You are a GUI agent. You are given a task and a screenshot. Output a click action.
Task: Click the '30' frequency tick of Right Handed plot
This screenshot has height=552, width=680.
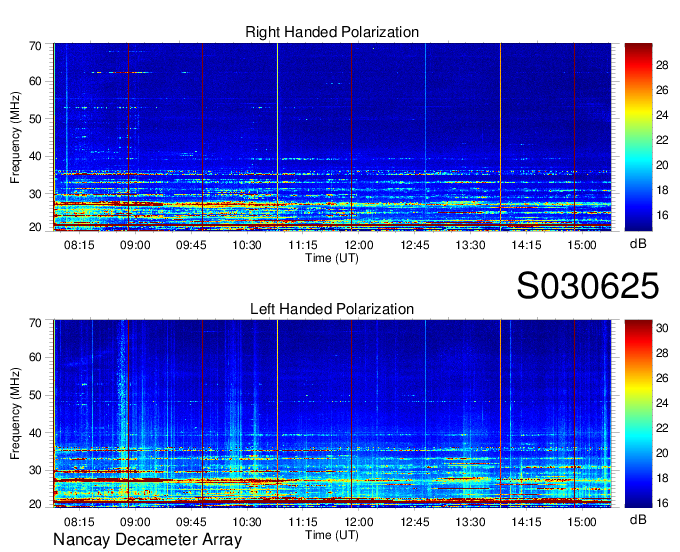35,194
